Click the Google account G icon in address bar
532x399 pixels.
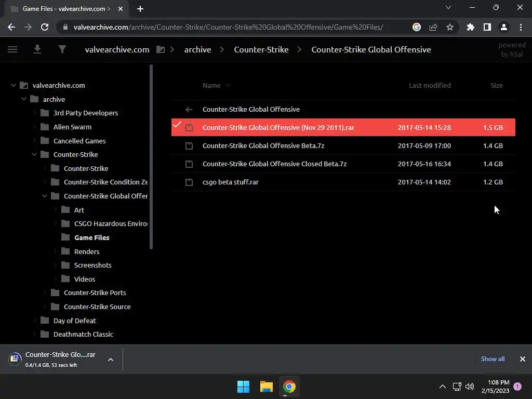pos(416,27)
